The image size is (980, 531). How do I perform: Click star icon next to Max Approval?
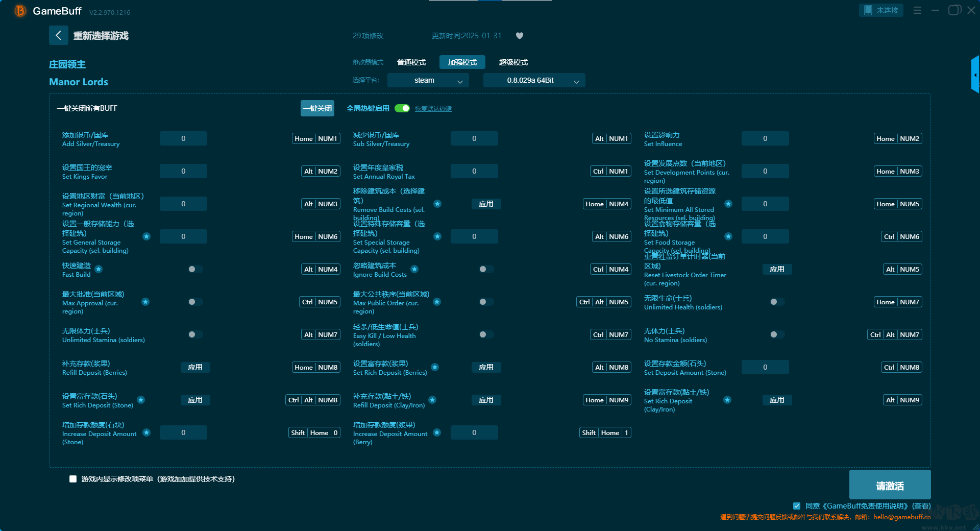click(145, 302)
